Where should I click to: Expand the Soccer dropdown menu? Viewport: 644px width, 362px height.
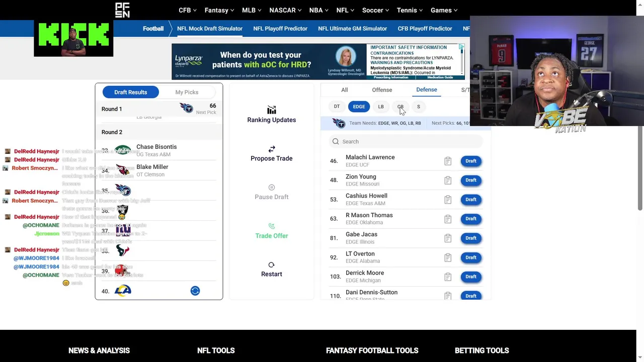[375, 10]
